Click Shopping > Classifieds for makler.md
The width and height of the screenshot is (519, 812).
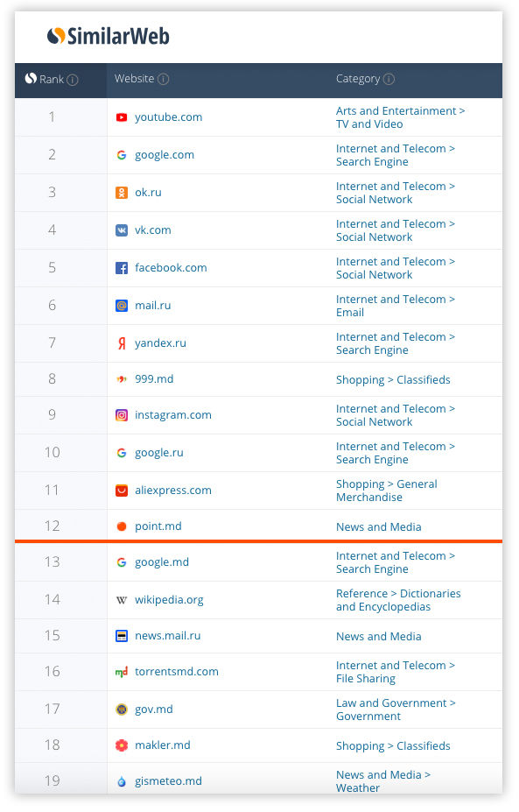click(394, 747)
